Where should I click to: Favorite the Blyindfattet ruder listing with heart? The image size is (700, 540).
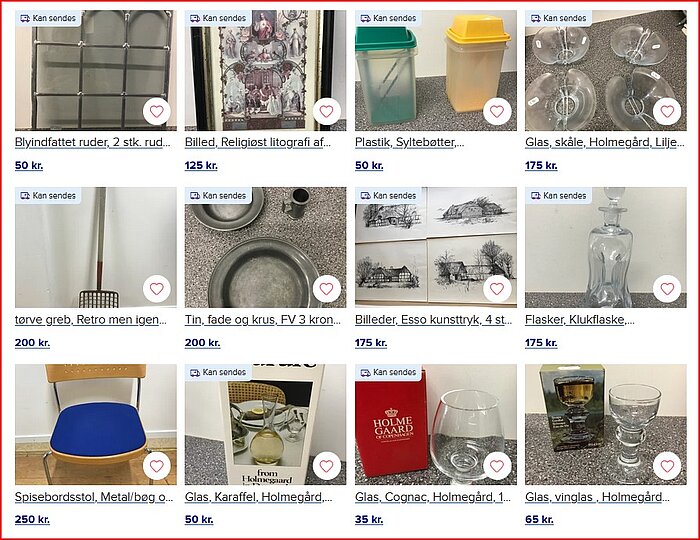coord(156,111)
